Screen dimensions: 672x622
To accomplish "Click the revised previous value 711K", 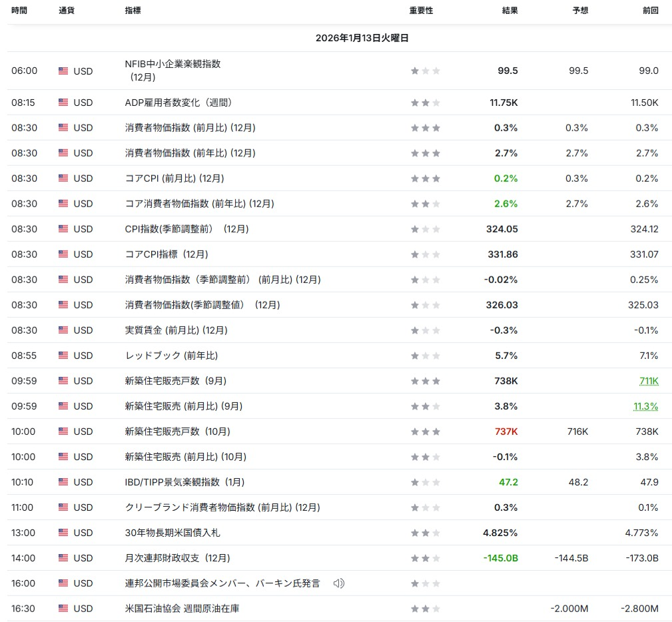I will 649,381.
